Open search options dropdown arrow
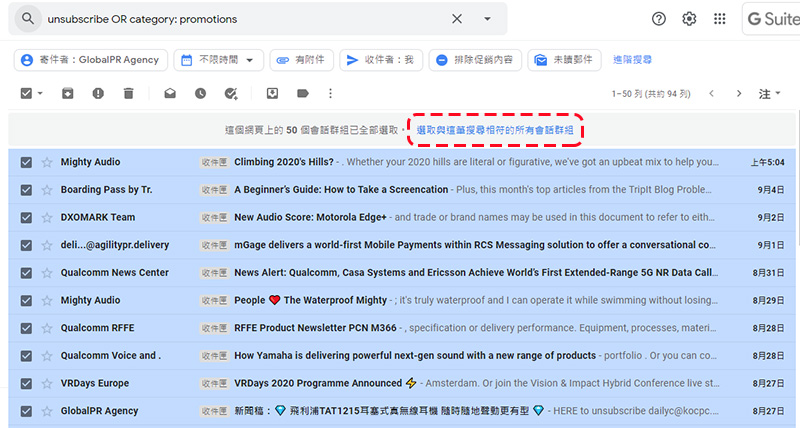The height and width of the screenshot is (428, 800). 487,19
